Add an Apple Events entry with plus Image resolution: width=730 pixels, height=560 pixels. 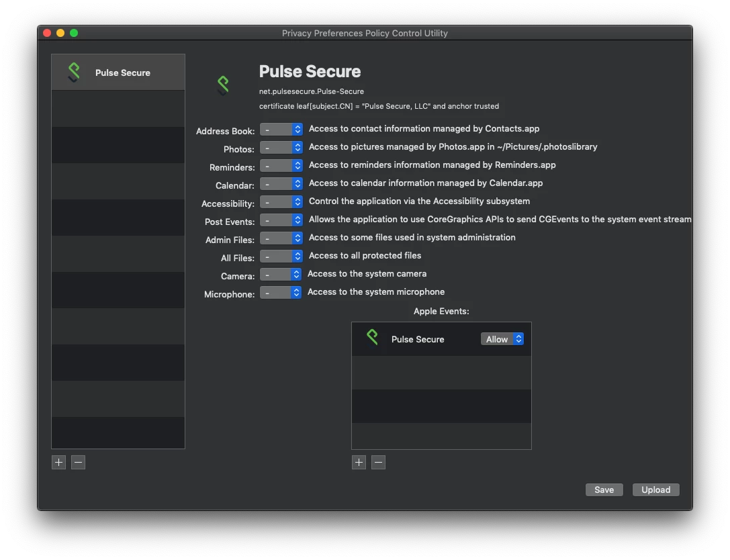click(x=359, y=462)
